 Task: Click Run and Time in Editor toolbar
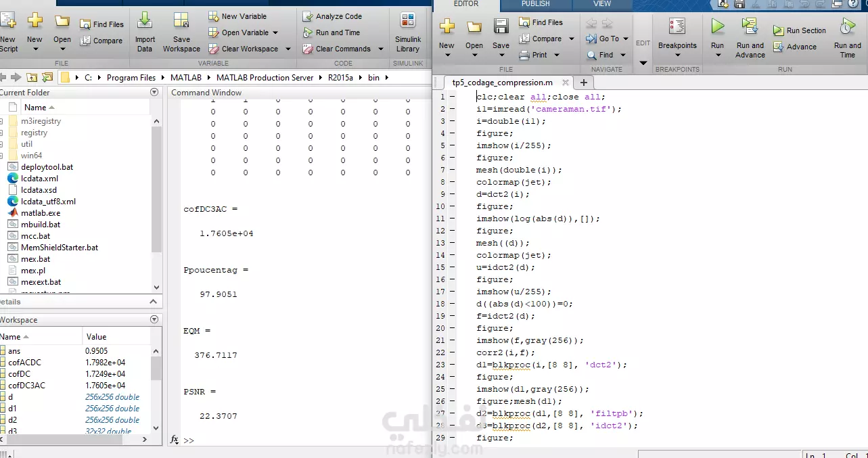847,37
